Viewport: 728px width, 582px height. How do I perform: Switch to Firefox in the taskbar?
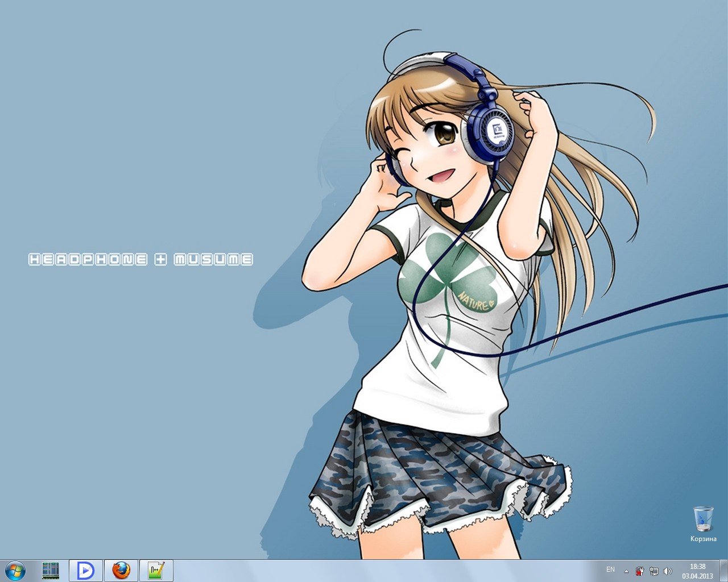[x=121, y=570]
